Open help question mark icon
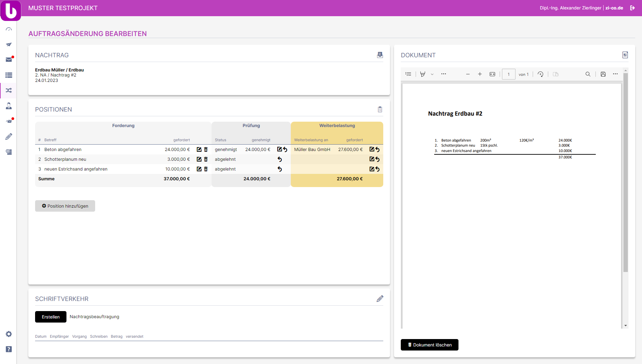Viewport: 642px width, 364px height. tap(9, 349)
